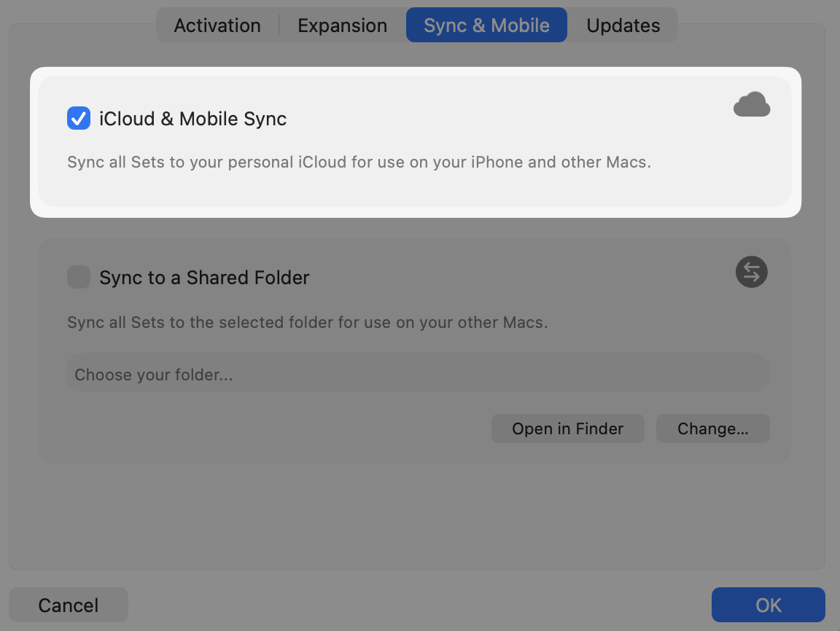Click the iCloud sync description about iPhone
Screen dimensions: 840x631
tap(359, 162)
